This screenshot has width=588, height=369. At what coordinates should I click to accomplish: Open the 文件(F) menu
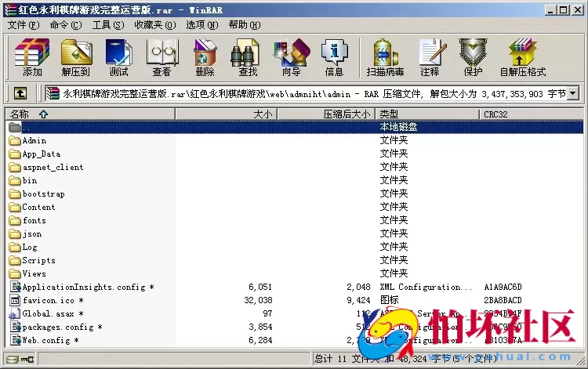pyautogui.click(x=24, y=25)
